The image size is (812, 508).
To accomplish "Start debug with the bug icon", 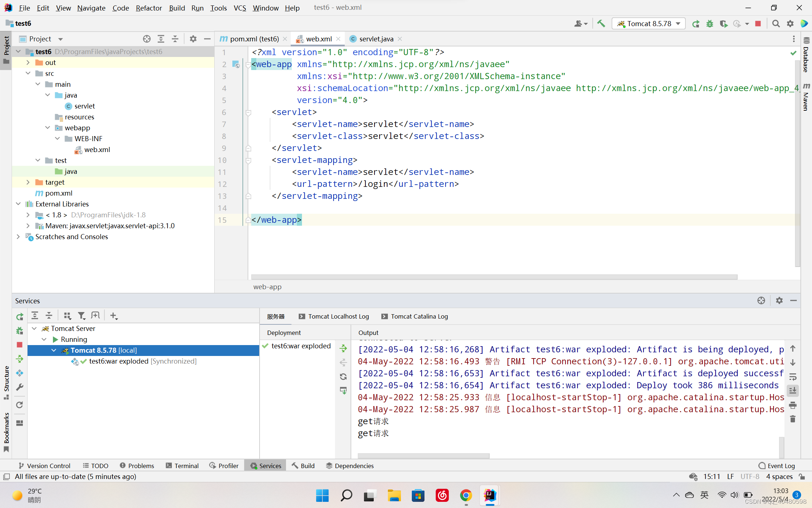I will tap(710, 24).
